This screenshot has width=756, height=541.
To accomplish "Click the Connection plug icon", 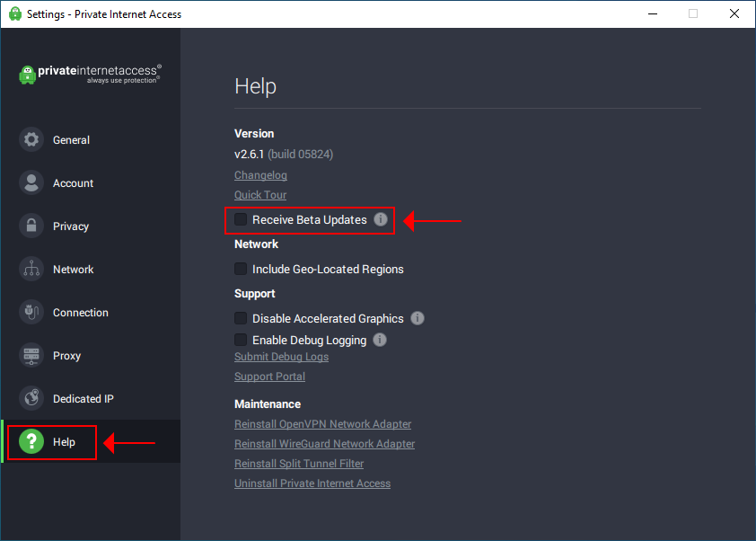I will 31,313.
